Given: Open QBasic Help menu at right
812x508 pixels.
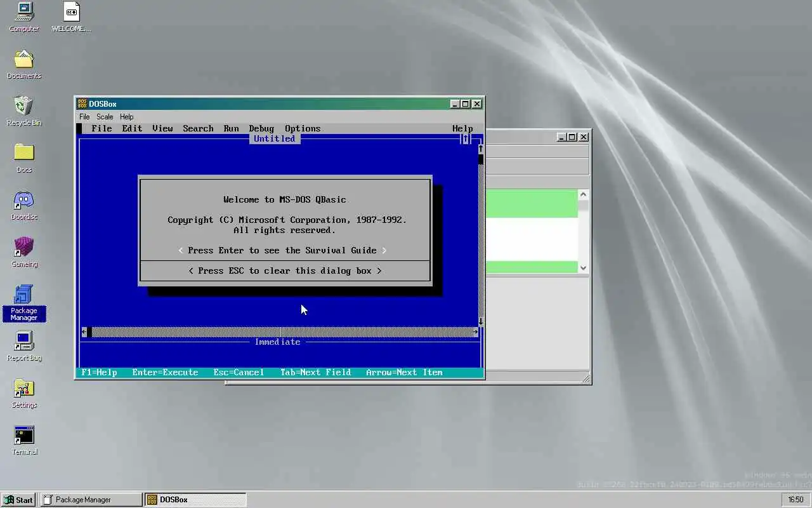Looking at the screenshot, I should (462, 128).
